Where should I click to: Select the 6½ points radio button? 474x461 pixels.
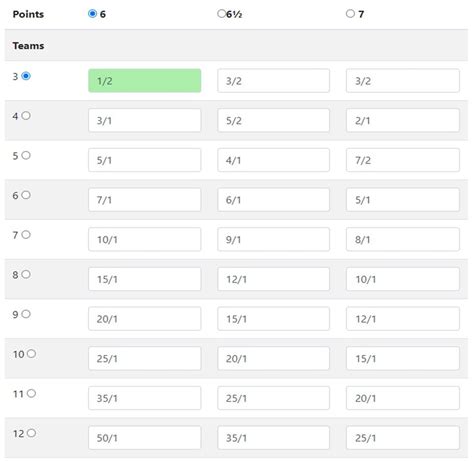pos(221,14)
